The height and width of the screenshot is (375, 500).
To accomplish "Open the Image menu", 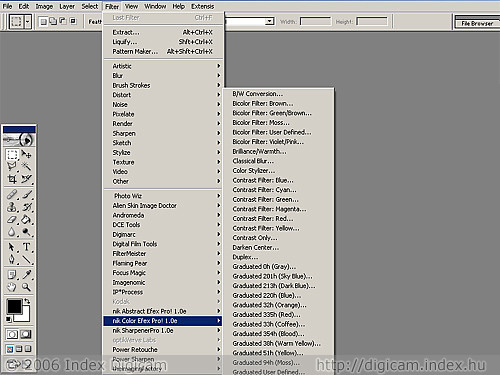I will tap(44, 7).
